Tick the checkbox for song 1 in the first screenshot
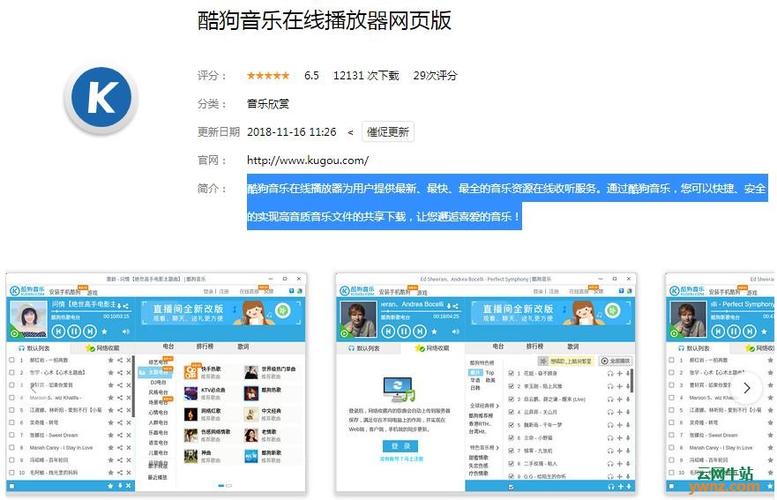The width and height of the screenshot is (777, 500). click(x=11, y=360)
